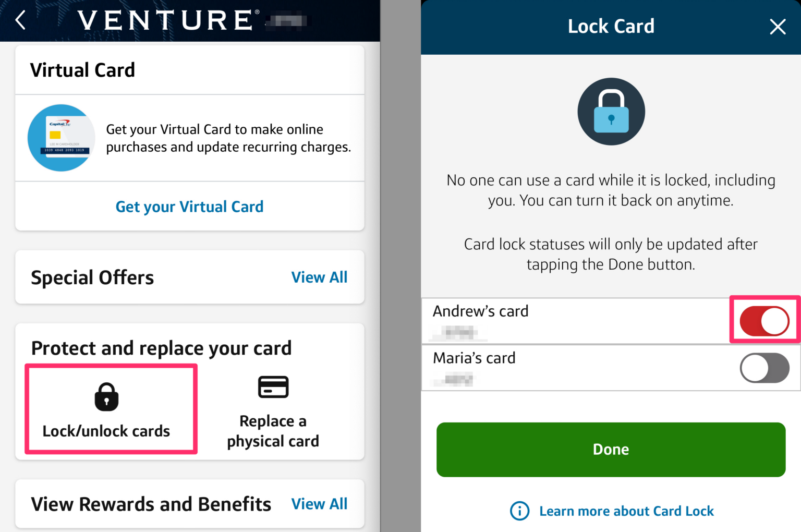The image size is (801, 532).
Task: Close the Lock Card overlay with the X
Action: [x=778, y=27]
